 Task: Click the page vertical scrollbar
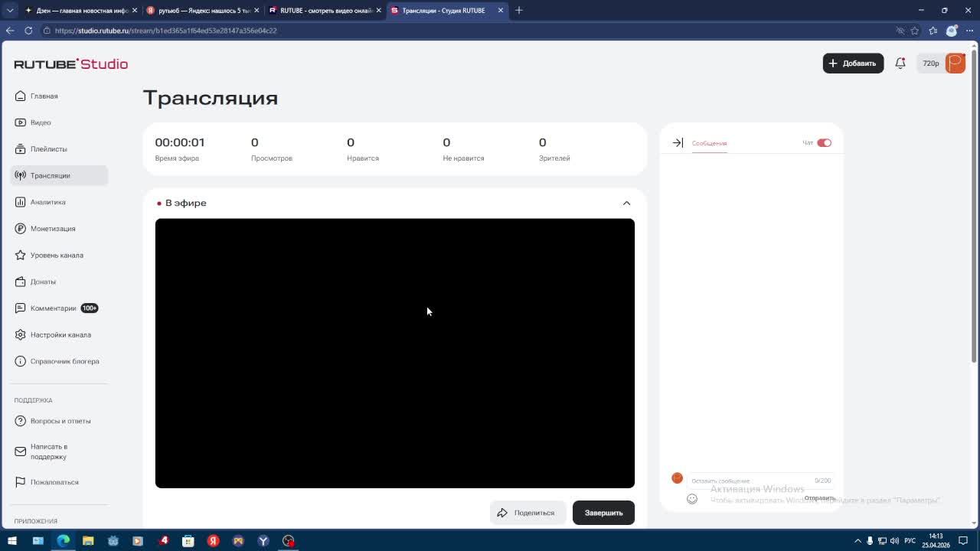[x=975, y=207]
